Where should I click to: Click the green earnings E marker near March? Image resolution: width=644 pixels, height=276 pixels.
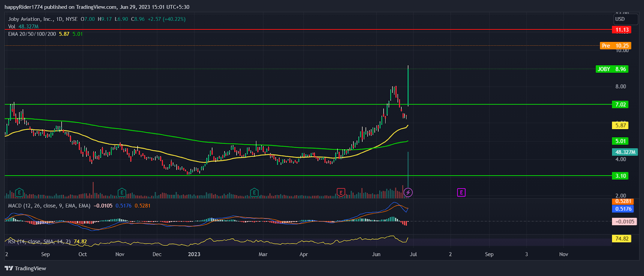[x=254, y=192]
